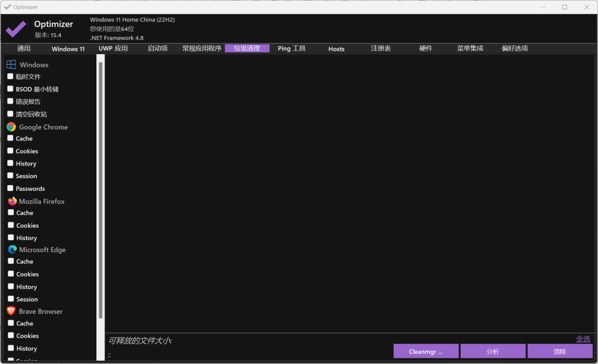Click the purple Optimizer checkmark logo

coord(16,29)
